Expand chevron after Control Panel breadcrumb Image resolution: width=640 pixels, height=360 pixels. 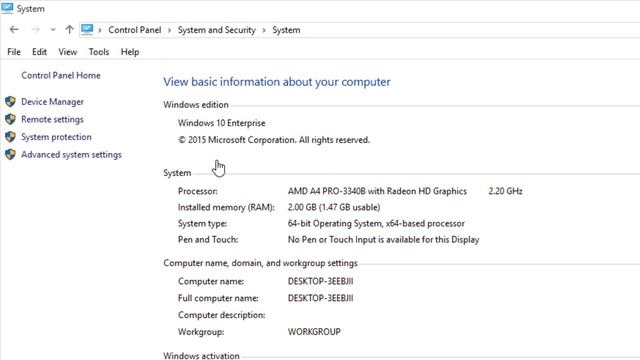tap(169, 30)
